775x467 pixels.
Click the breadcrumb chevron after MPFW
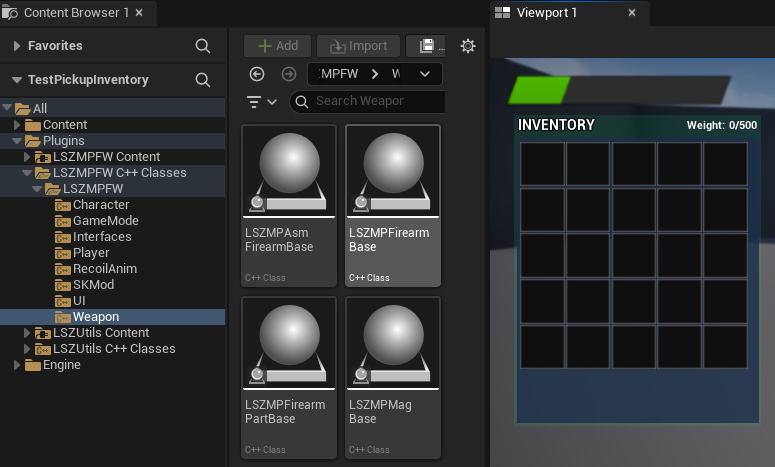click(x=375, y=74)
